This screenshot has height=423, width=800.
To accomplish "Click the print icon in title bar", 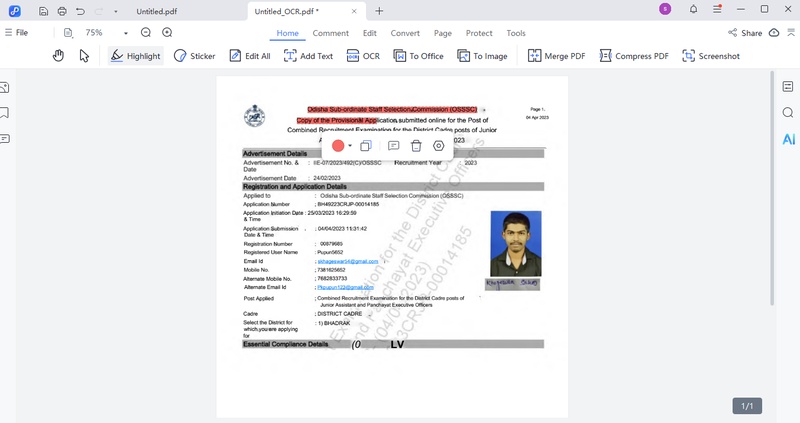I will tap(62, 11).
